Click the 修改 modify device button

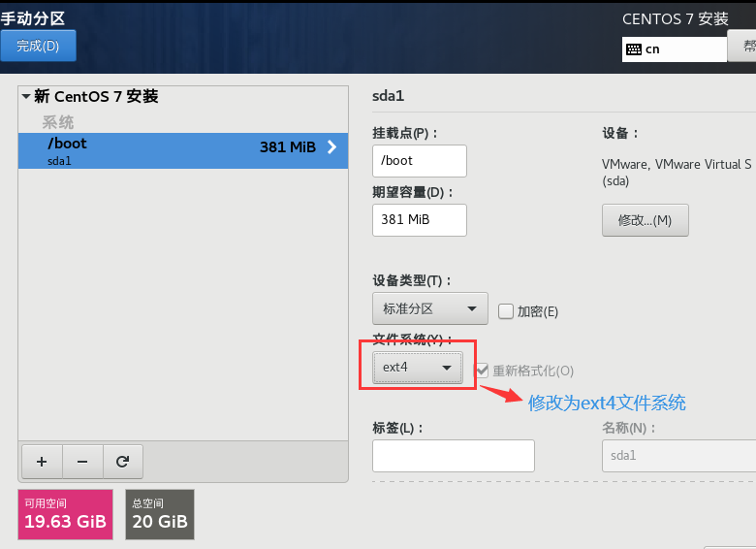coord(645,220)
